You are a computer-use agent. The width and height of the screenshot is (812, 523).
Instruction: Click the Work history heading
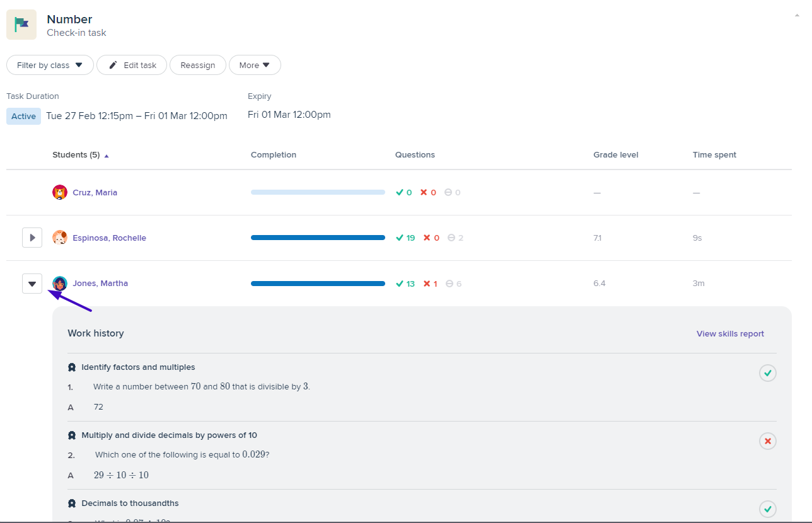(x=96, y=333)
